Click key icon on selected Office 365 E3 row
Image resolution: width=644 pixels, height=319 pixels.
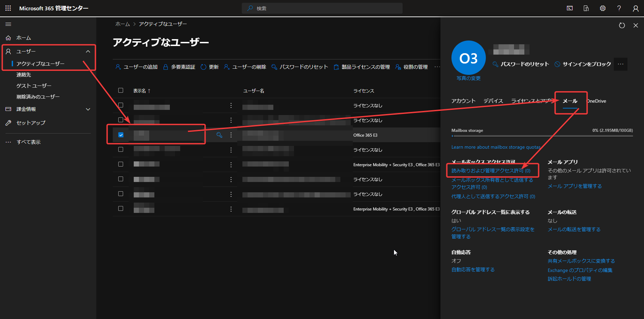click(x=219, y=135)
